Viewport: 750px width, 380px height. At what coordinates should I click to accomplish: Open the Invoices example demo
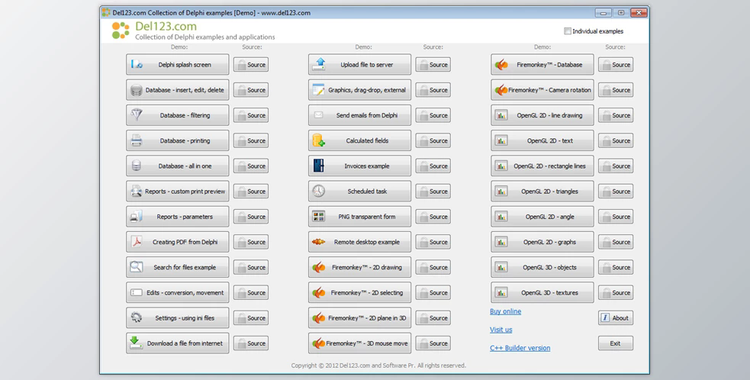click(x=360, y=166)
